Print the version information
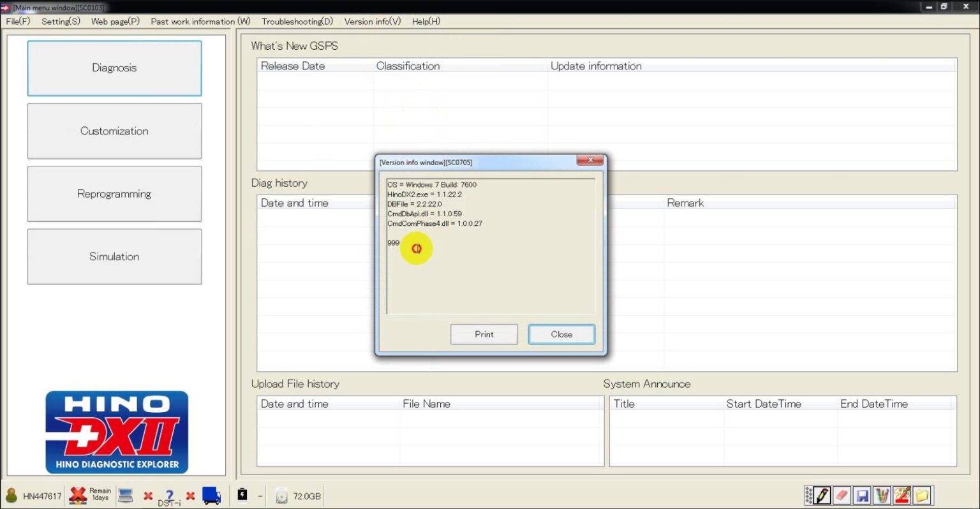The height and width of the screenshot is (509, 980). (x=484, y=334)
